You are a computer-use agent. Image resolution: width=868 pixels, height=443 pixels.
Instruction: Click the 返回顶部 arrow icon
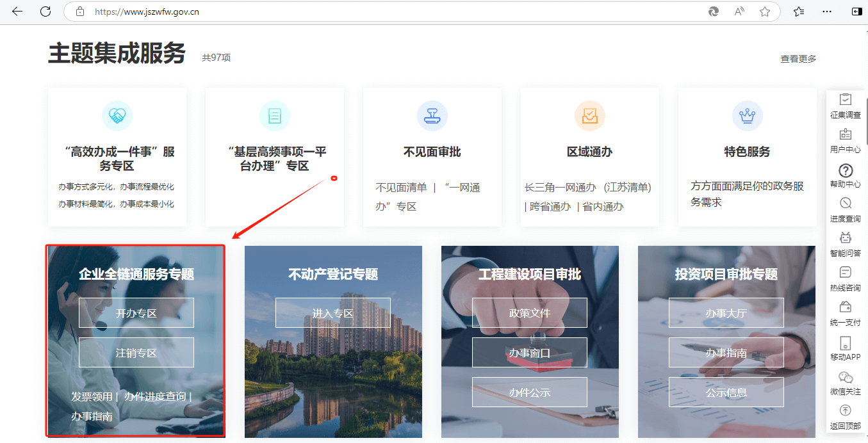coord(846,411)
